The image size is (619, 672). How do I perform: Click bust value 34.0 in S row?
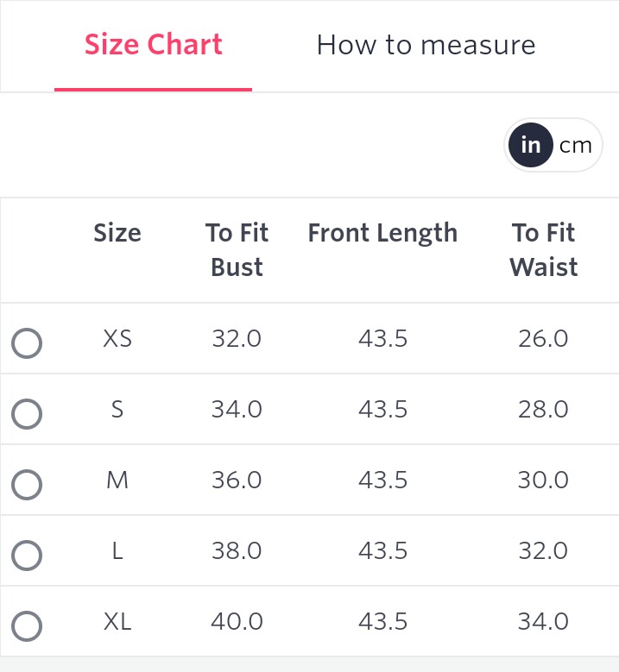pos(237,410)
